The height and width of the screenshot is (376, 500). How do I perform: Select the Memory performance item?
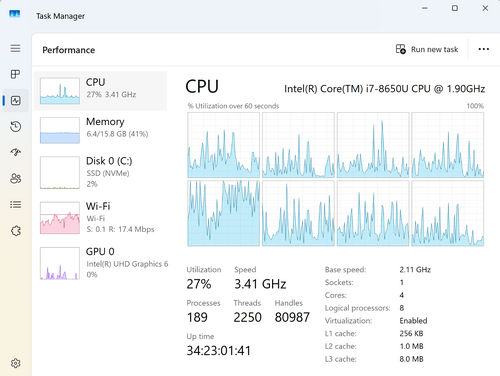100,130
